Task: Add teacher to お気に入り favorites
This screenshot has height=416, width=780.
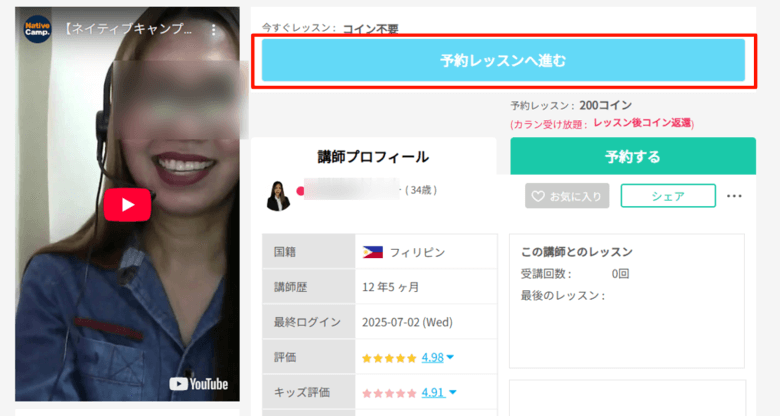Action: point(567,196)
